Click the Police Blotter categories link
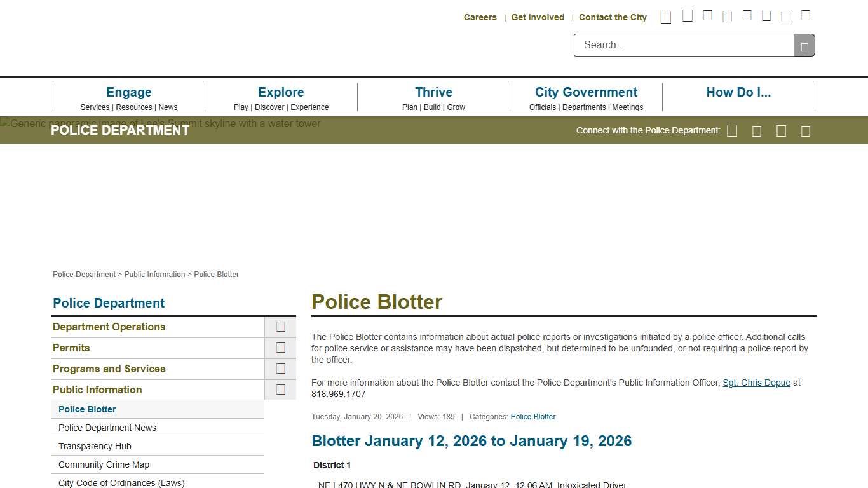This screenshot has height=488, width=868. click(x=533, y=417)
